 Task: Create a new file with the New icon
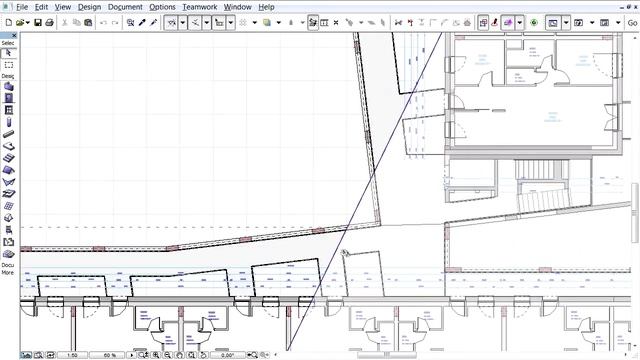click(9, 23)
